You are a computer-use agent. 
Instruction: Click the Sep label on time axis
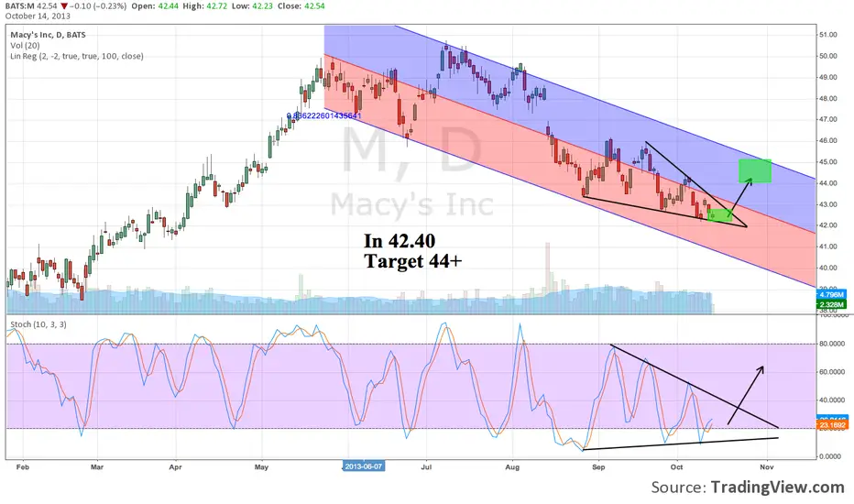(598, 467)
